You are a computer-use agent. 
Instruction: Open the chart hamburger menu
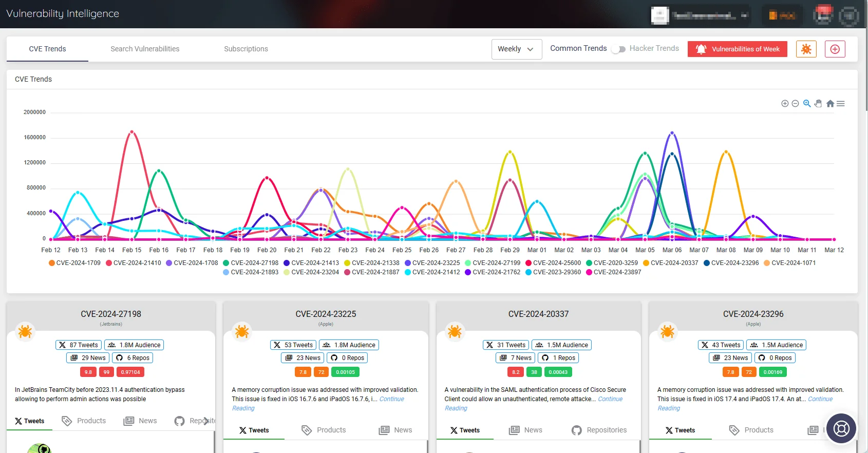tap(841, 104)
